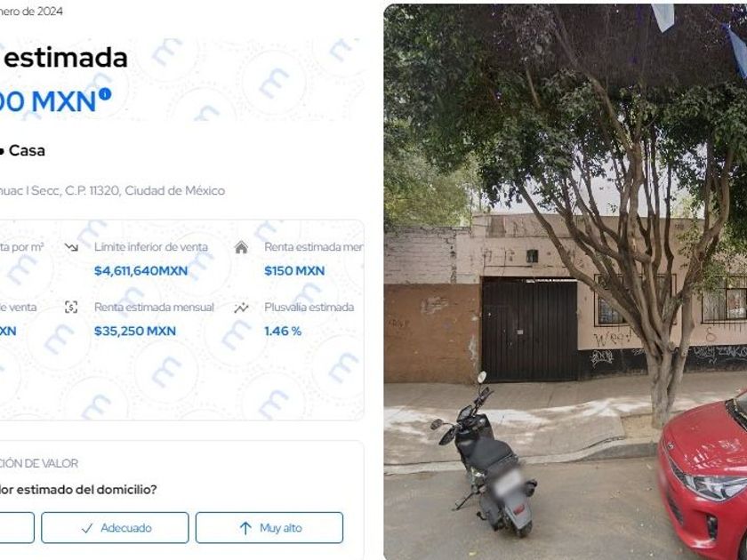Click the Casa property type label

(x=27, y=150)
